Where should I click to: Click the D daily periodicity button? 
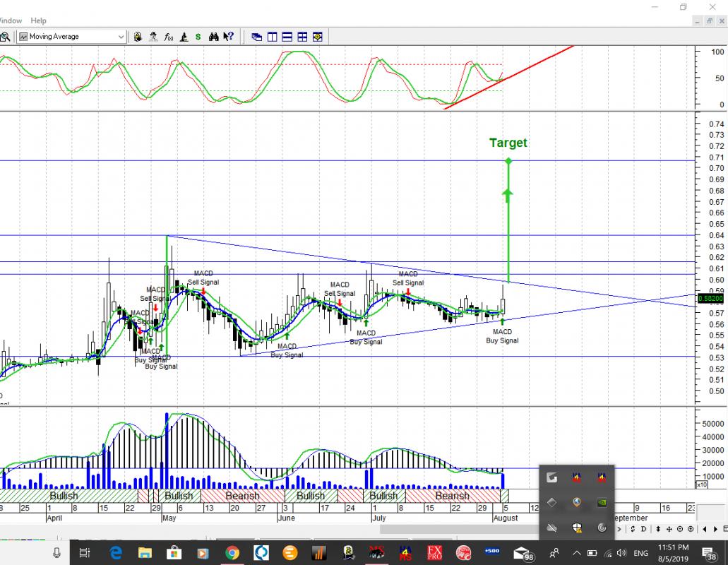click(643, 529)
